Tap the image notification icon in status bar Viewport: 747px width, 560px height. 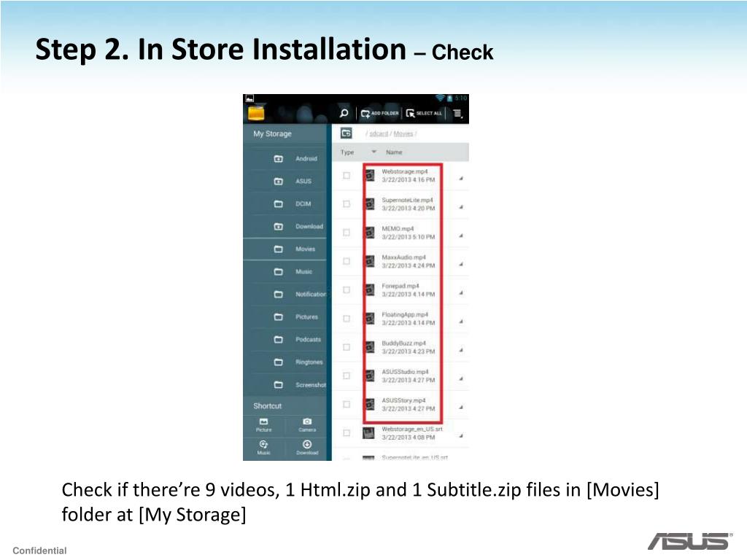coord(249,98)
